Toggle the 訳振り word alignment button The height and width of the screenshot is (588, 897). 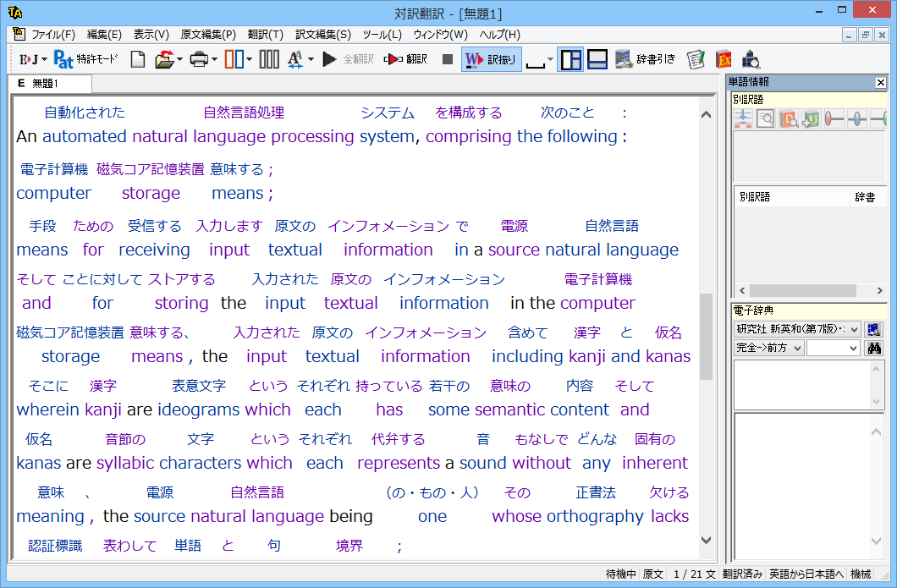click(x=491, y=59)
